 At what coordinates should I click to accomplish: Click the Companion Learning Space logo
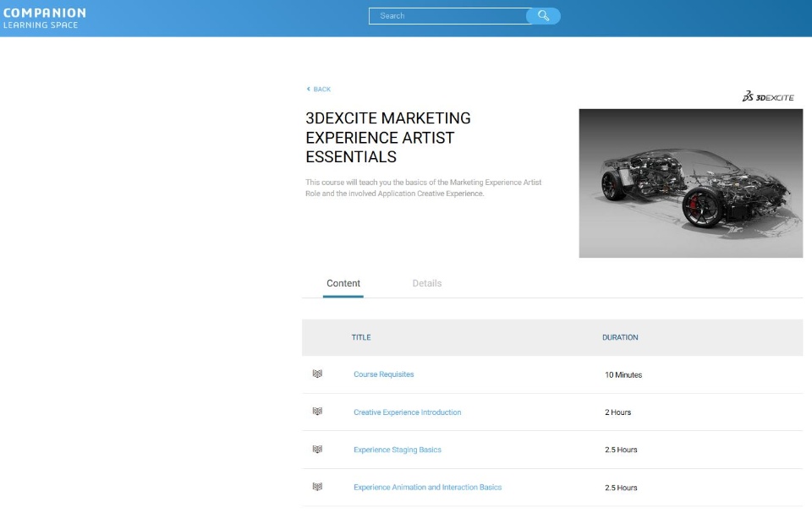click(x=45, y=18)
